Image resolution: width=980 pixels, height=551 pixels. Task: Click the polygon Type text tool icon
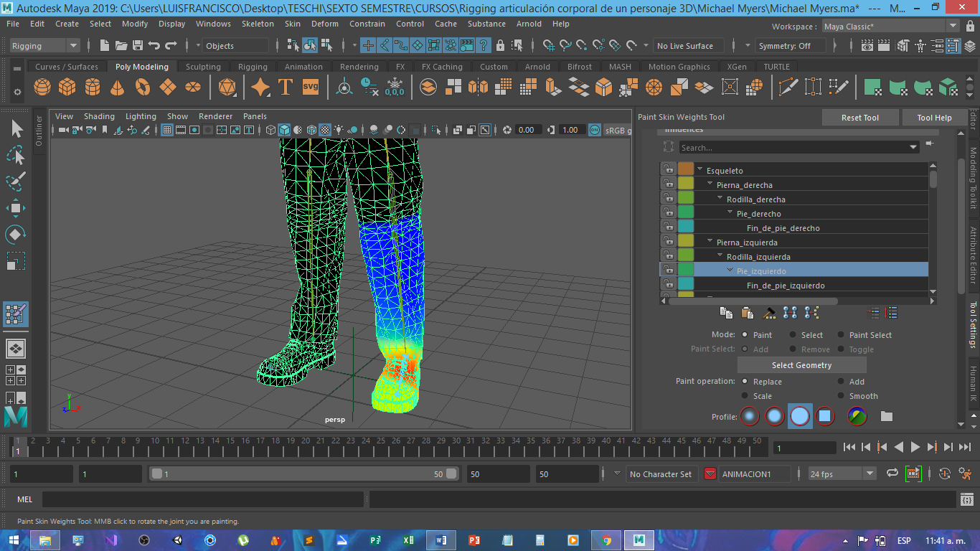point(286,88)
